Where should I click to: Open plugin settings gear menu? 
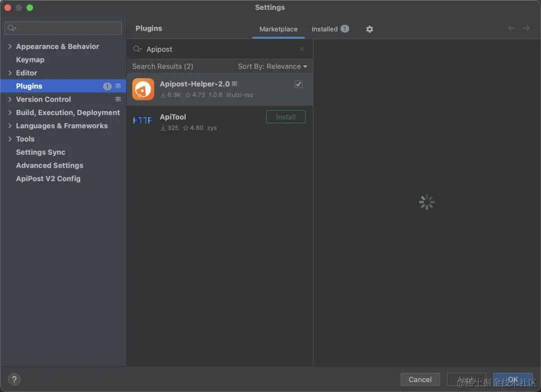pyautogui.click(x=369, y=29)
